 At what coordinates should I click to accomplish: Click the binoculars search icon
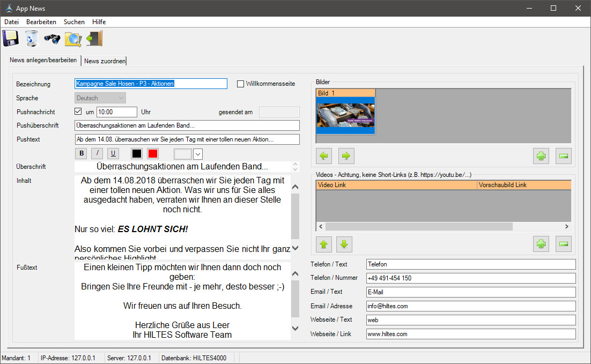pyautogui.click(x=52, y=39)
